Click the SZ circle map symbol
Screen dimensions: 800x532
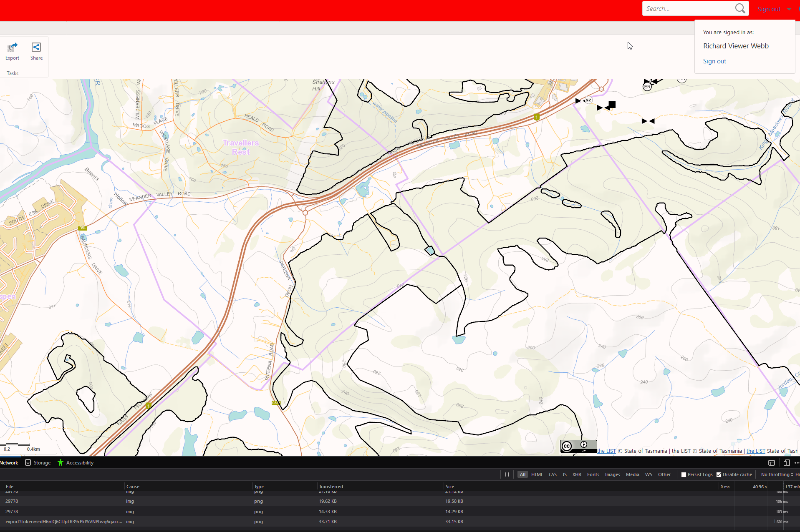click(588, 100)
